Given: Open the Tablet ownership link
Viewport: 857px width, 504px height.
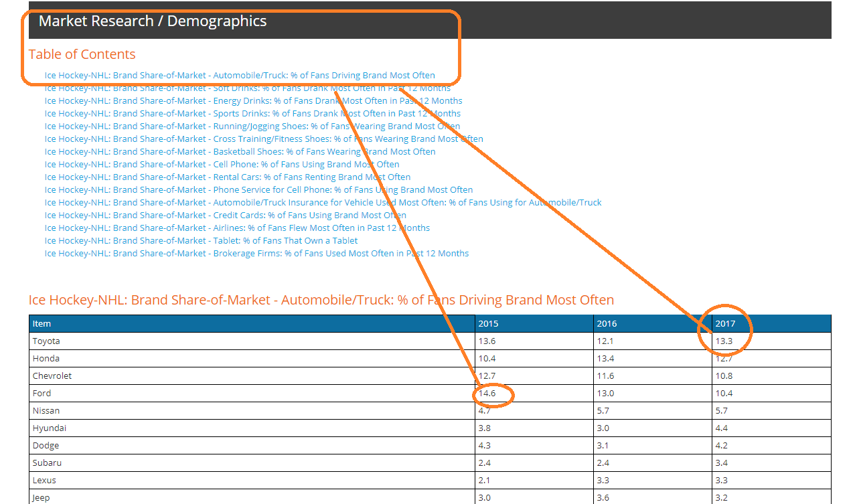Looking at the screenshot, I should point(201,241).
